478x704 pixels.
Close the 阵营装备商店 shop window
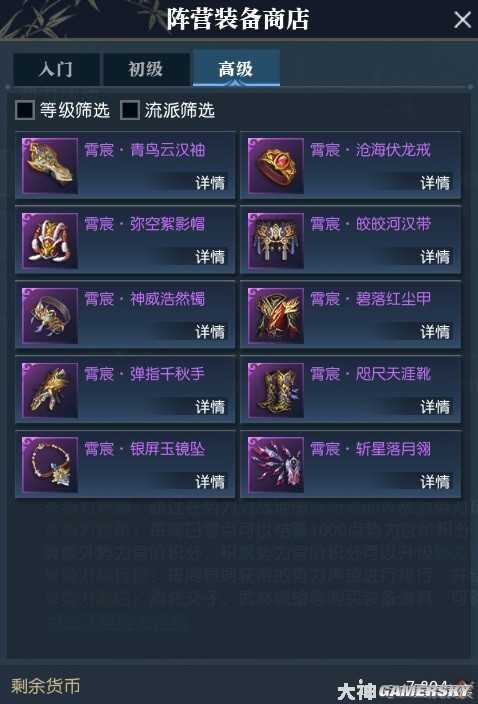[x=463, y=20]
